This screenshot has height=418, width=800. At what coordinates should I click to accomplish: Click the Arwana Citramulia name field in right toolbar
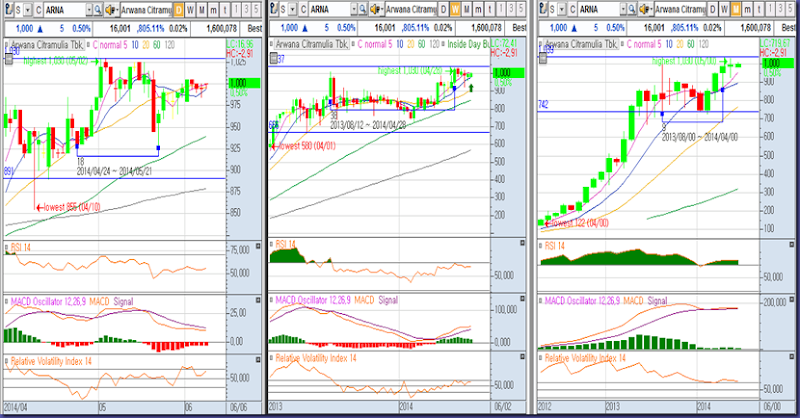(680, 9)
